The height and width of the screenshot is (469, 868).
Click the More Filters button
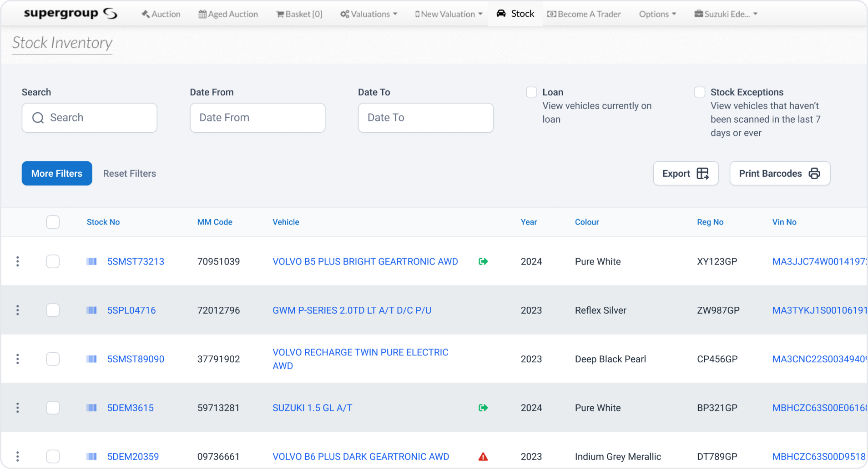pos(57,173)
